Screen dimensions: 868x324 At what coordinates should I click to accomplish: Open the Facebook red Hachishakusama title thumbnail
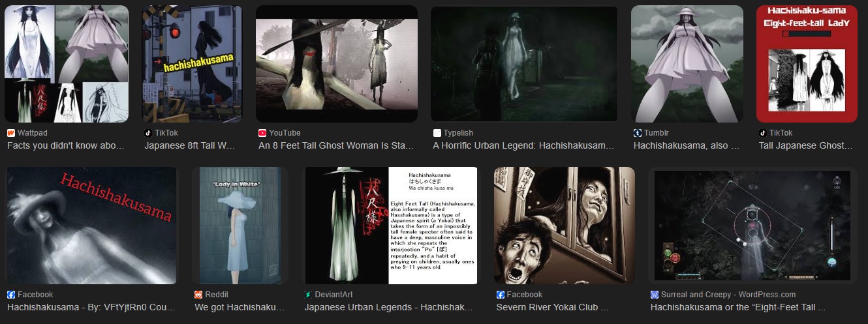pyautogui.click(x=91, y=226)
